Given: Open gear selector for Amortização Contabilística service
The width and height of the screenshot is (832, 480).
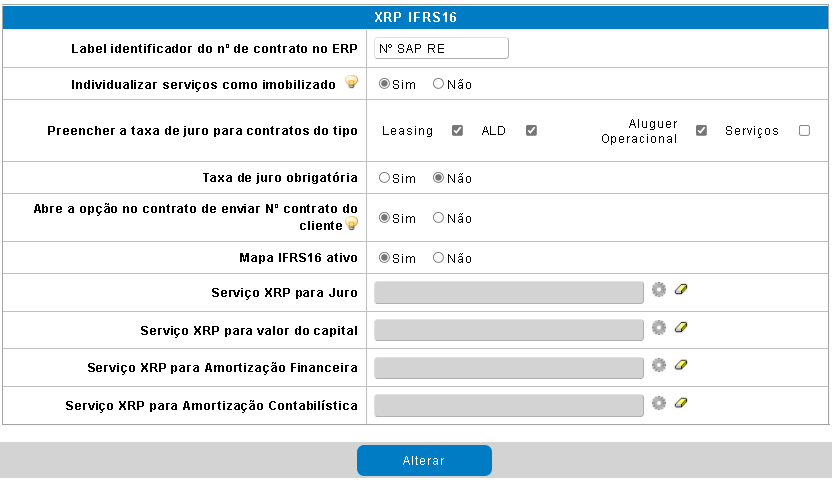Looking at the screenshot, I should tap(658, 403).
